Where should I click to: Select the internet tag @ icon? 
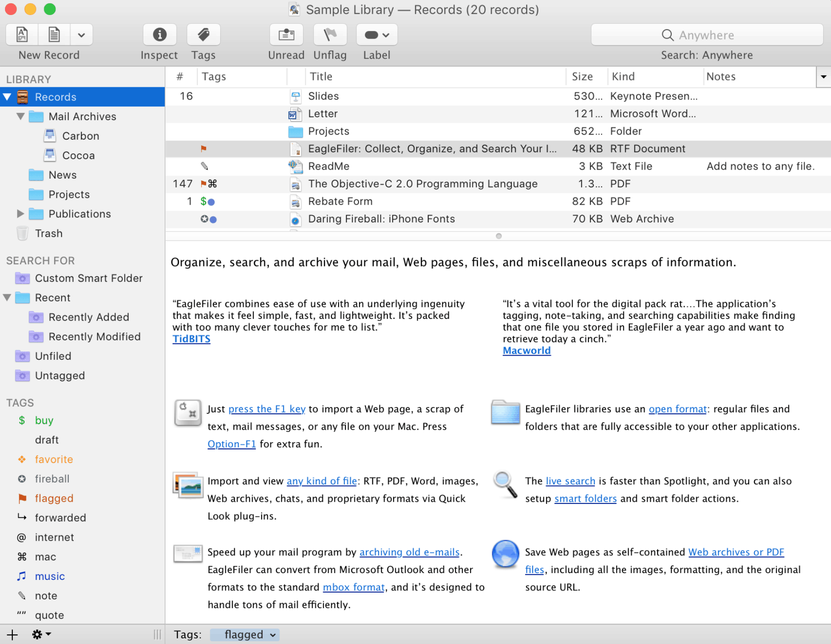click(x=21, y=538)
